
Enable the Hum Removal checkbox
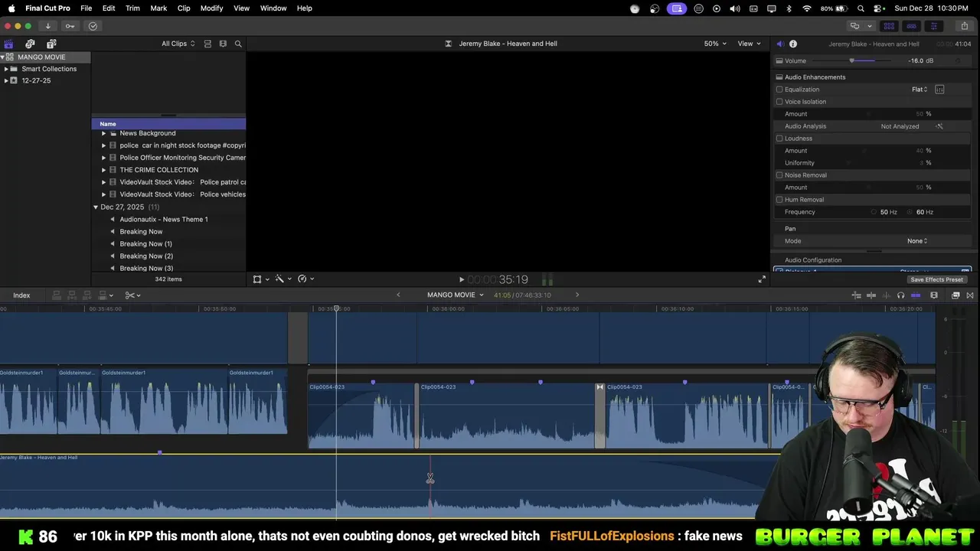click(779, 200)
